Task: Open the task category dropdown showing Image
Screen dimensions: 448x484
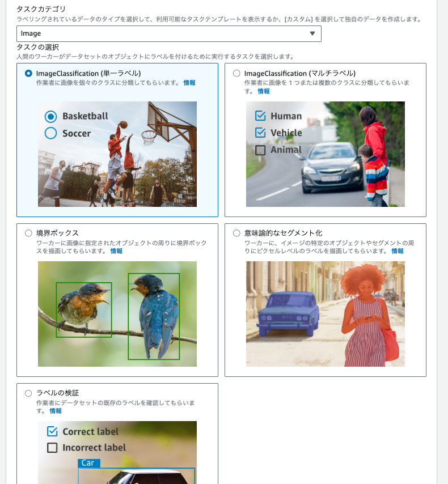Action: [168, 33]
